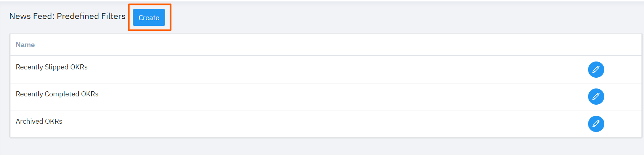
Task: Click the Recently Slipped OKRs table row
Action: tap(289, 69)
